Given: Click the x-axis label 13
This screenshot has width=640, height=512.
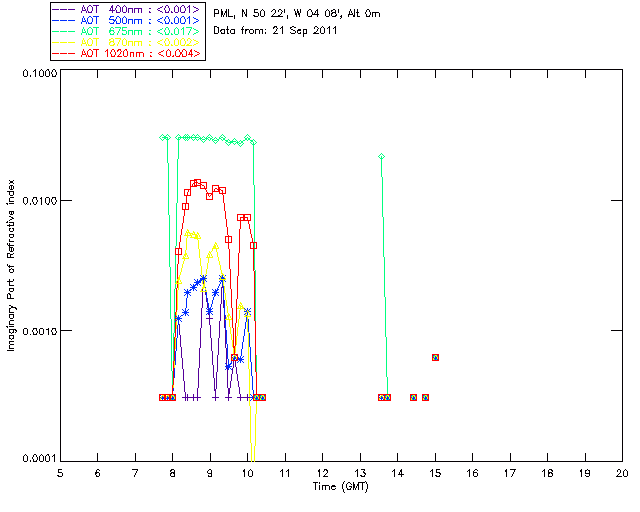Looking at the screenshot, I should coord(360,473).
